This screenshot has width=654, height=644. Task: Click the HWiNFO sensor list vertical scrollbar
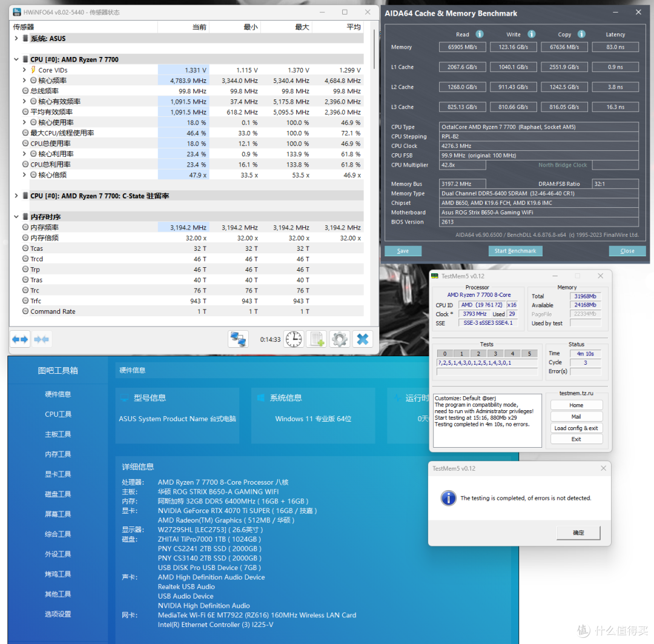pyautogui.click(x=374, y=50)
